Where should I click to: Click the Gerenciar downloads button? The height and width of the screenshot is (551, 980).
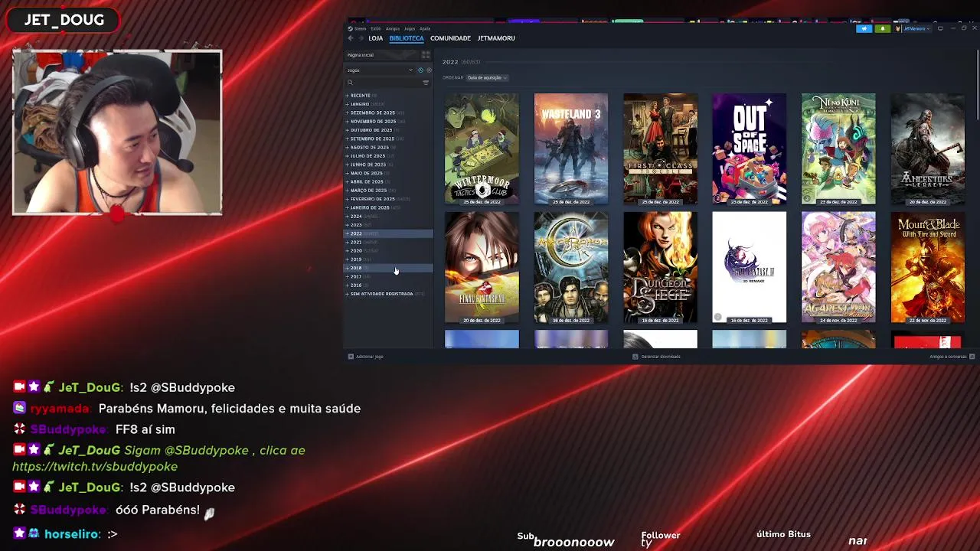[657, 357]
